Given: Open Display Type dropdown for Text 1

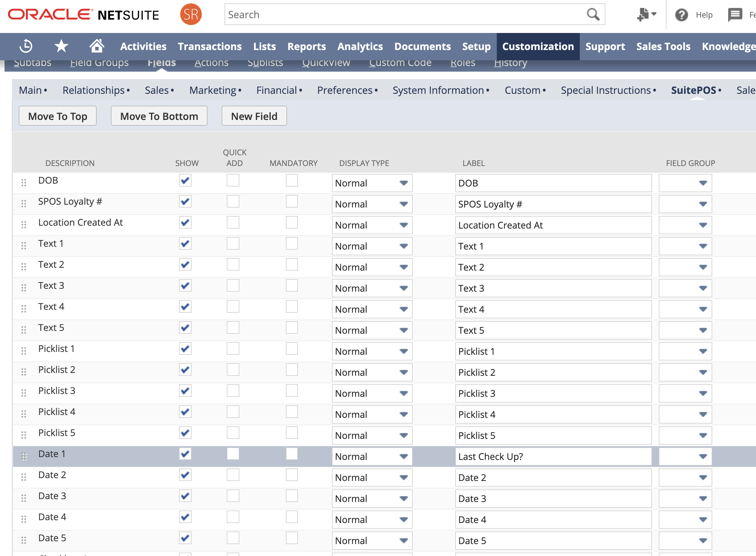Looking at the screenshot, I should 372,246.
